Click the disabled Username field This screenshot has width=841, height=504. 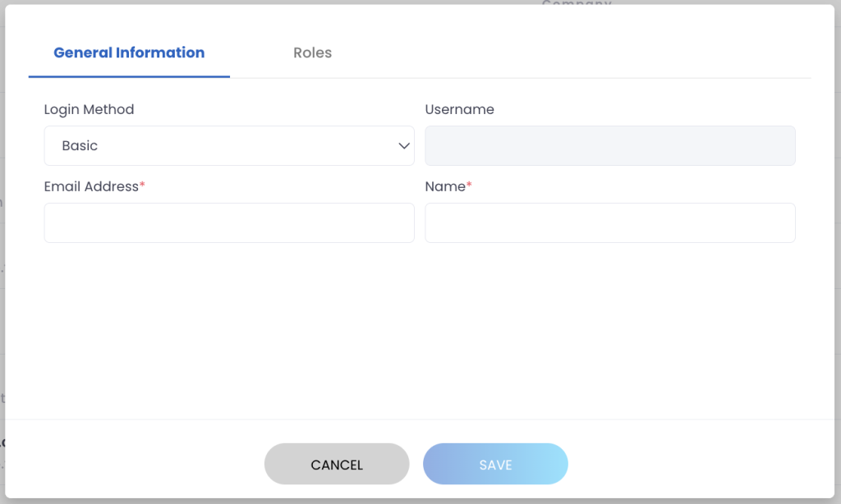tap(609, 145)
